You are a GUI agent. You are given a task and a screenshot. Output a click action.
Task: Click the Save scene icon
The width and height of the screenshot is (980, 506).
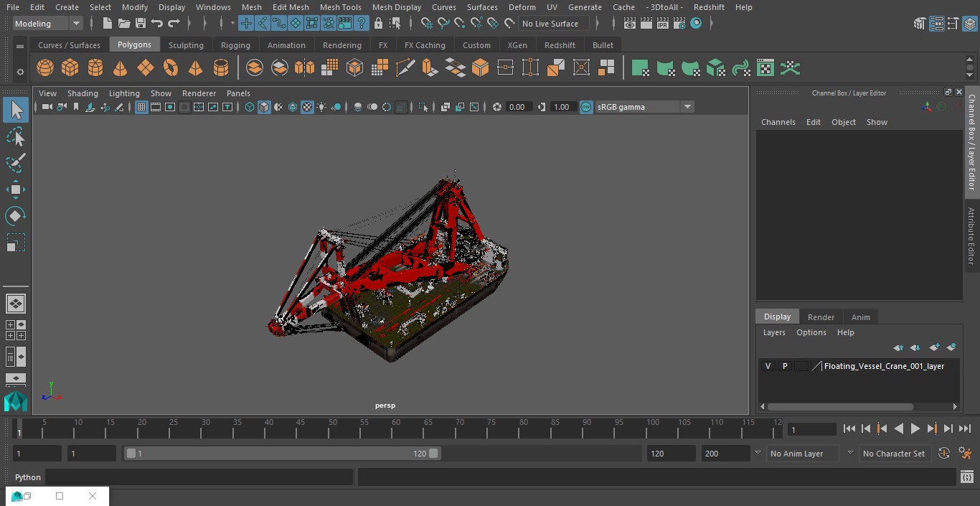coord(141,24)
